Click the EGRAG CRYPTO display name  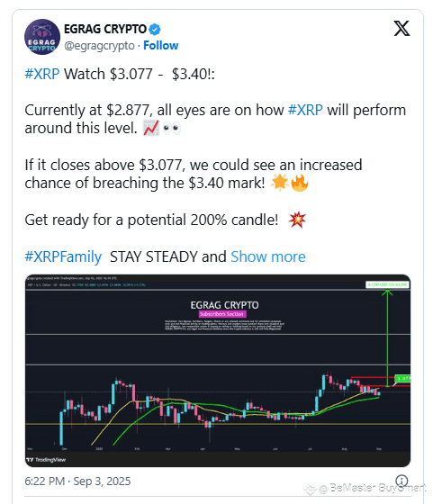pos(105,29)
